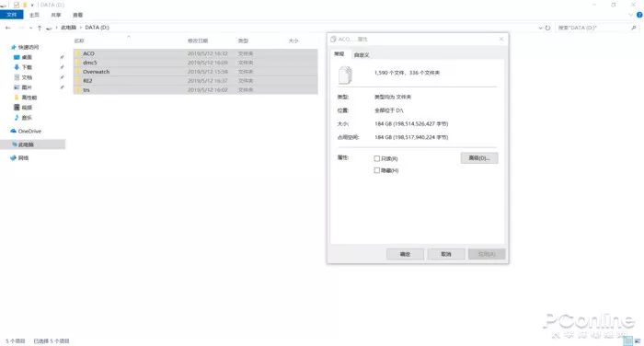Image resolution: width=644 pixels, height=346 pixels.
Task: Toggle the 只读(R) checkbox
Action: point(377,158)
